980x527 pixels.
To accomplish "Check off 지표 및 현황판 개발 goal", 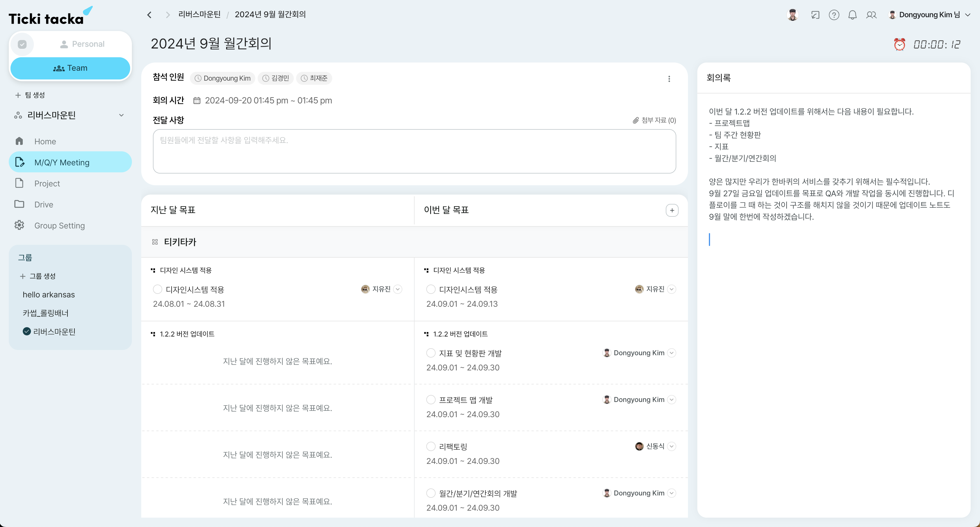I will coord(431,353).
